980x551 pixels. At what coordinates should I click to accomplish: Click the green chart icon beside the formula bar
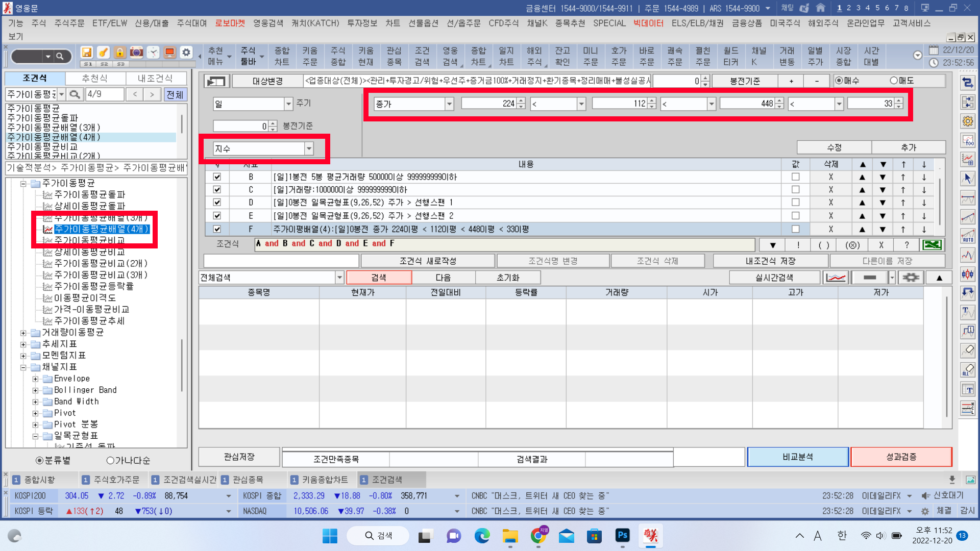point(932,244)
